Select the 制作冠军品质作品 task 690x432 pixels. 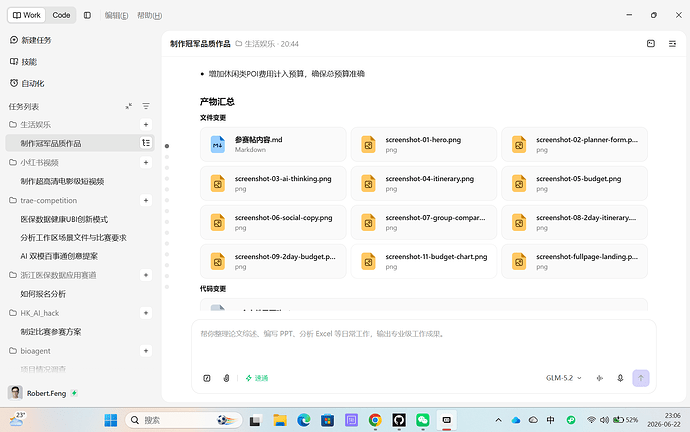(x=80, y=143)
